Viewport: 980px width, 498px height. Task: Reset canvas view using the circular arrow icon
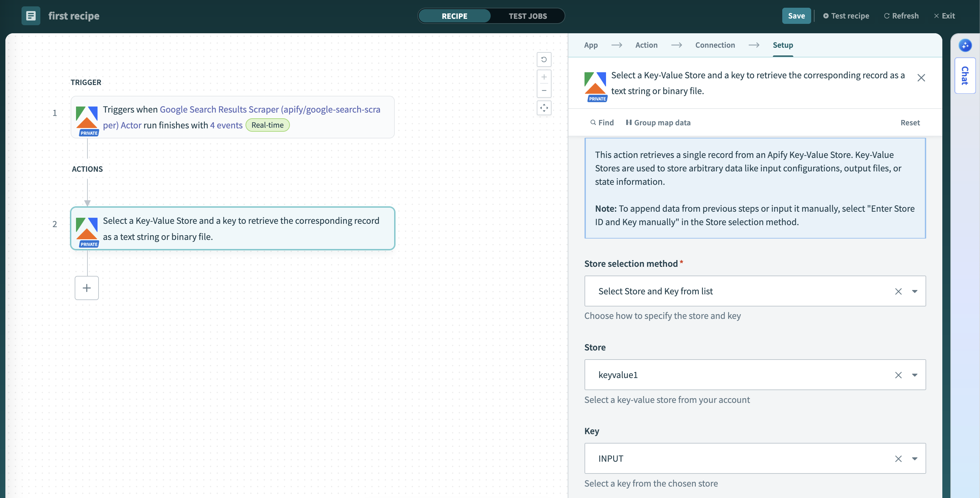click(x=544, y=60)
